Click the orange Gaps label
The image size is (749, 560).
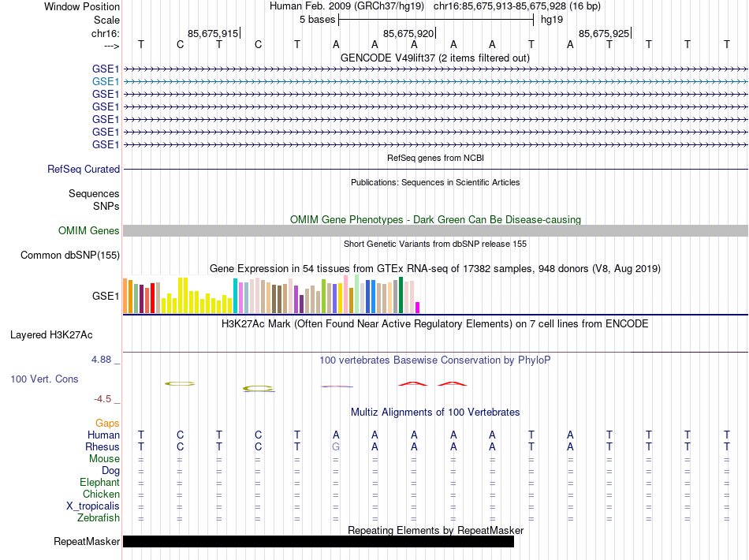click(x=107, y=423)
